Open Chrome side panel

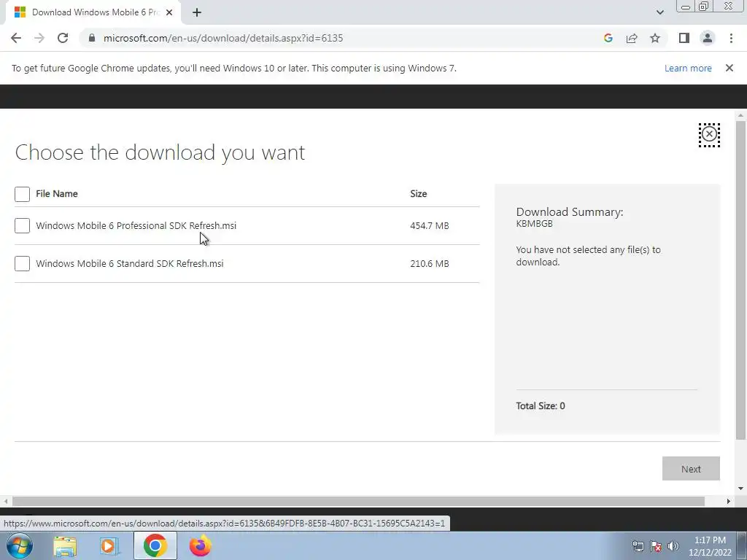coord(684,38)
